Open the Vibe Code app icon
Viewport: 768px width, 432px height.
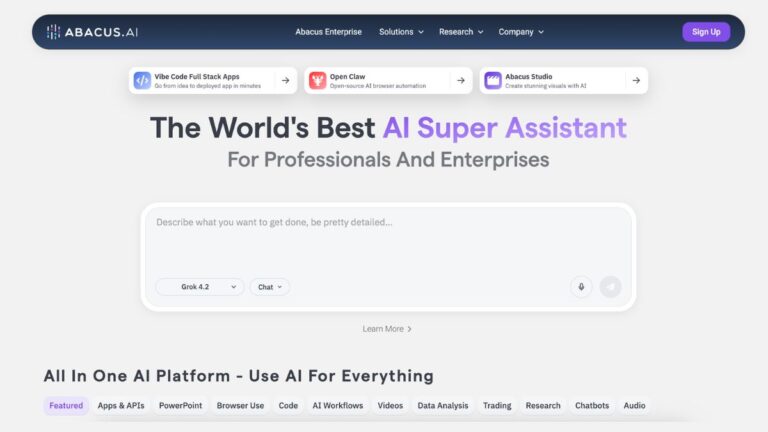coord(143,80)
